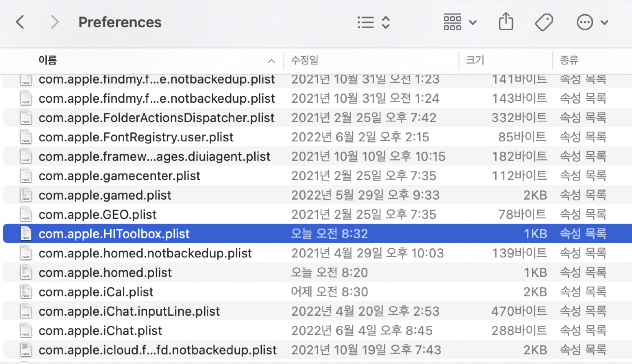Click size 288바이트
Image resolution: width=632 pixels, height=364 pixels.
coord(519,331)
